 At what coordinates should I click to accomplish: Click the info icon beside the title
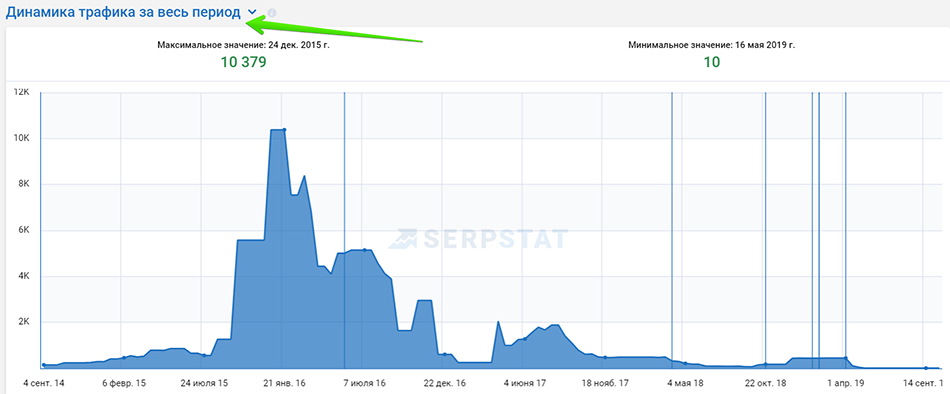point(272,13)
